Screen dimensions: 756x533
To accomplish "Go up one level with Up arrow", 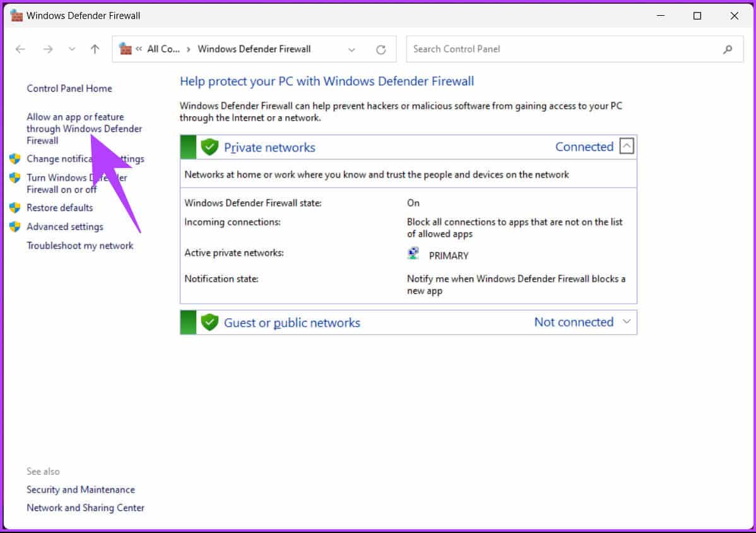I will [95, 49].
